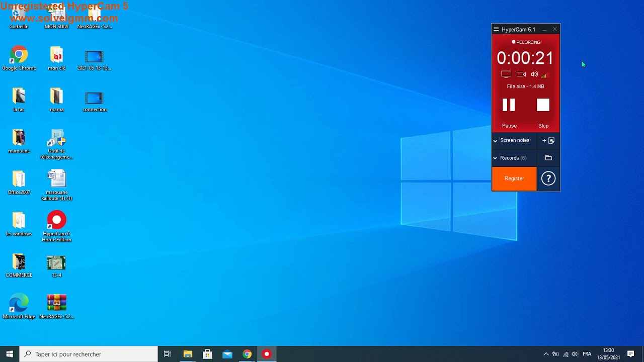Click the battery power tray icon

click(555, 354)
